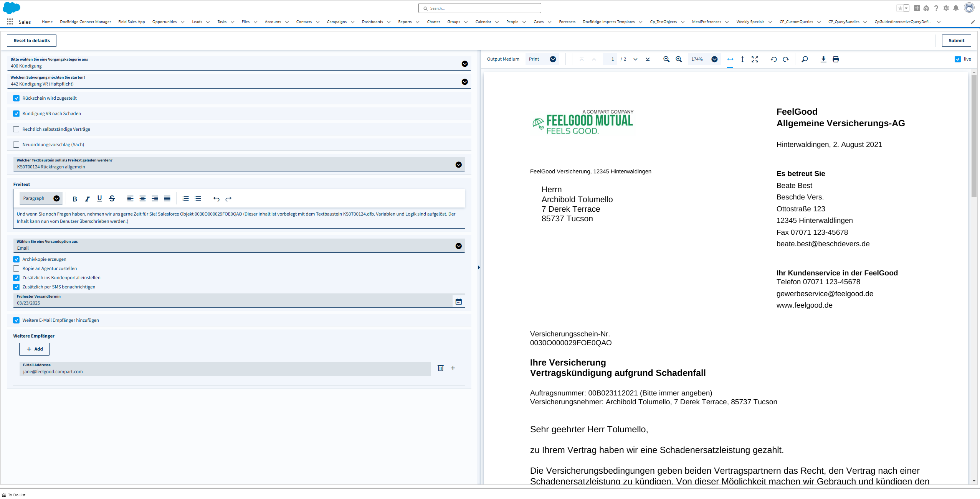Screen dimensions: 980x499
Task: Expand the Opportunities nav menu chevron
Action: [182, 22]
